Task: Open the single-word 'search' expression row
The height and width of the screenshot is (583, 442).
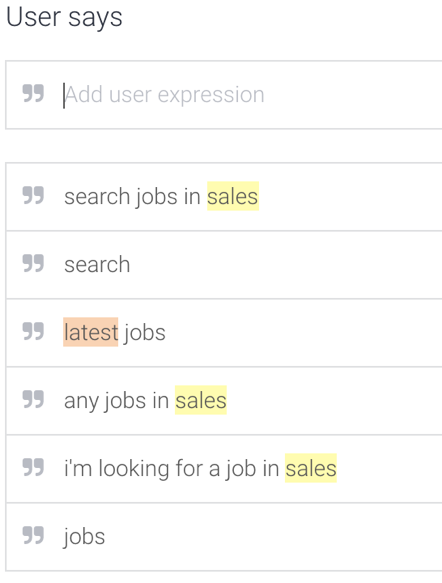Action: (224, 265)
